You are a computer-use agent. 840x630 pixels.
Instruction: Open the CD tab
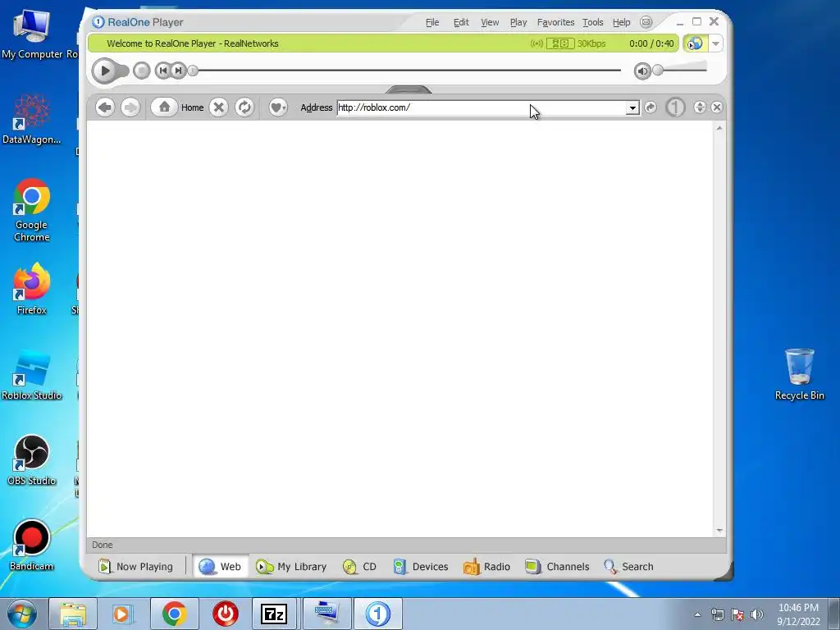click(359, 566)
